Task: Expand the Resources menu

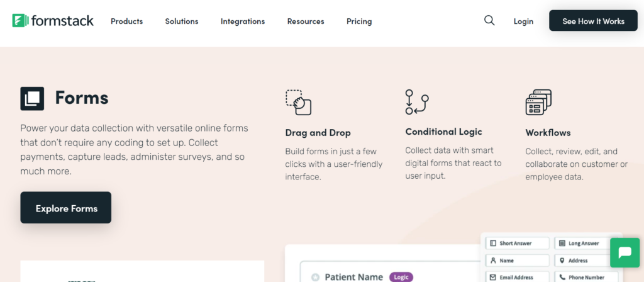Action: pyautogui.click(x=306, y=21)
